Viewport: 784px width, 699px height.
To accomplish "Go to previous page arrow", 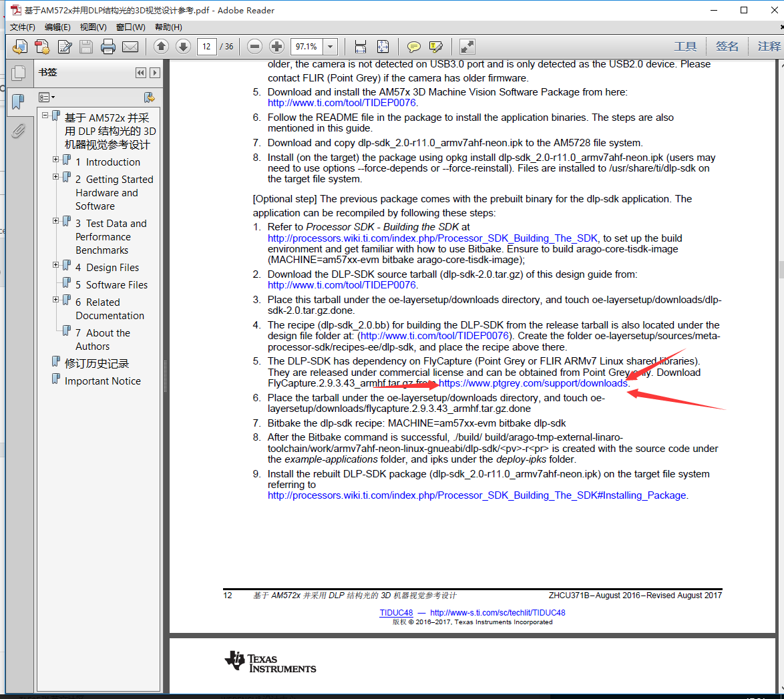I will click(161, 47).
